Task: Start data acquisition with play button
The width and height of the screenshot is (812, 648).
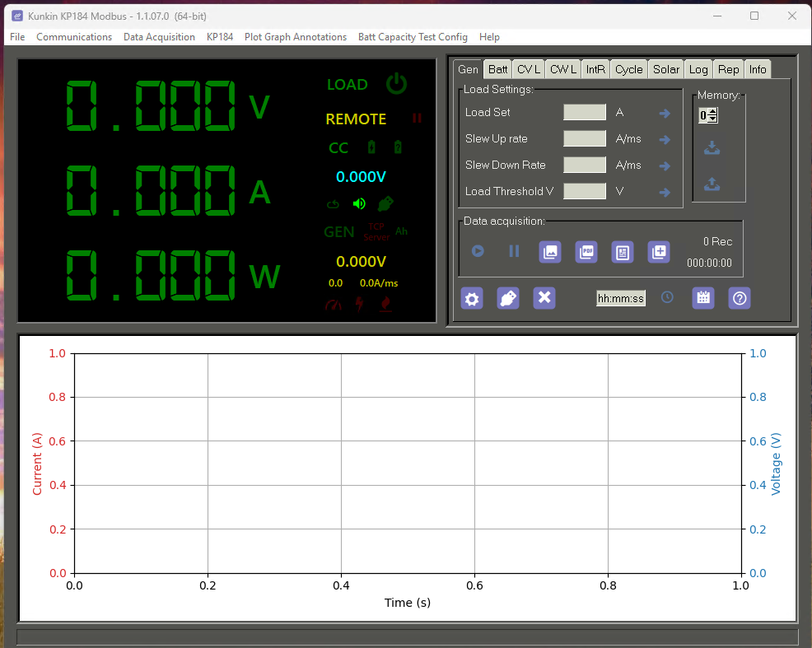Action: 478,251
